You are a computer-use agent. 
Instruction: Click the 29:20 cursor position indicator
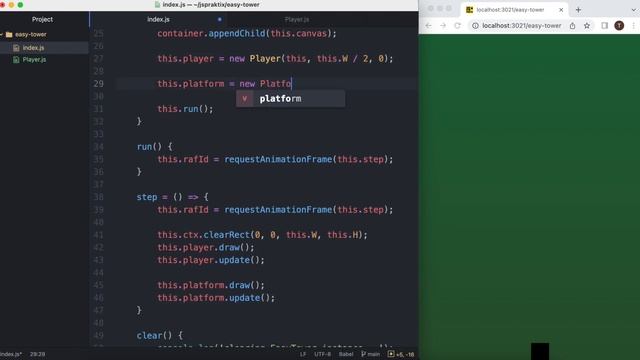tap(38, 354)
